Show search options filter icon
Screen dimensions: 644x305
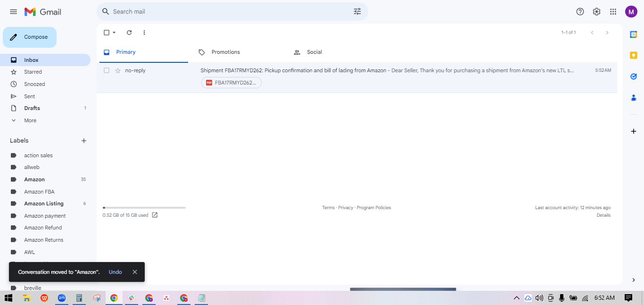coord(357,11)
